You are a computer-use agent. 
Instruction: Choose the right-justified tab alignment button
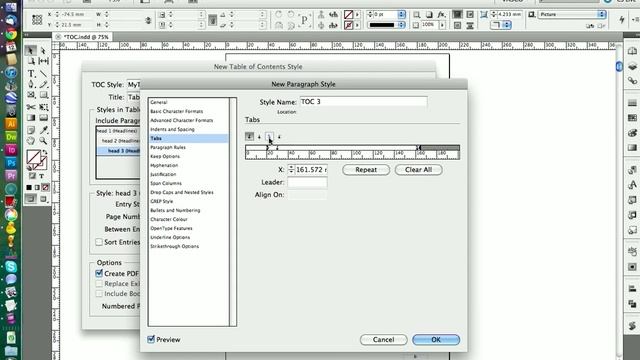pos(269,137)
